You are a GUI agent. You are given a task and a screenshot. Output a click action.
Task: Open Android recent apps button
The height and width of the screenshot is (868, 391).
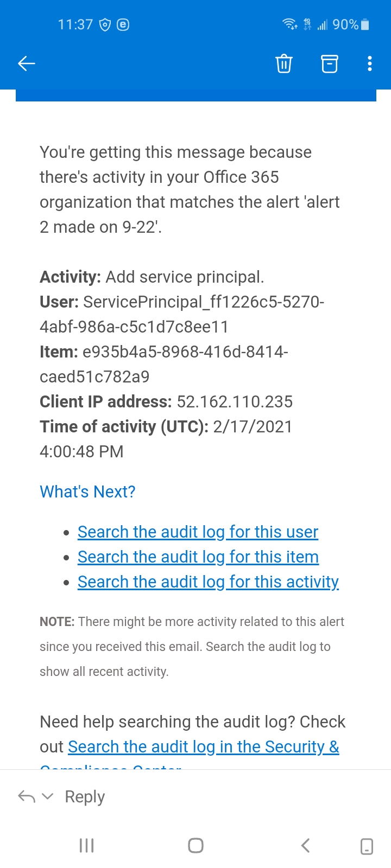point(87,845)
